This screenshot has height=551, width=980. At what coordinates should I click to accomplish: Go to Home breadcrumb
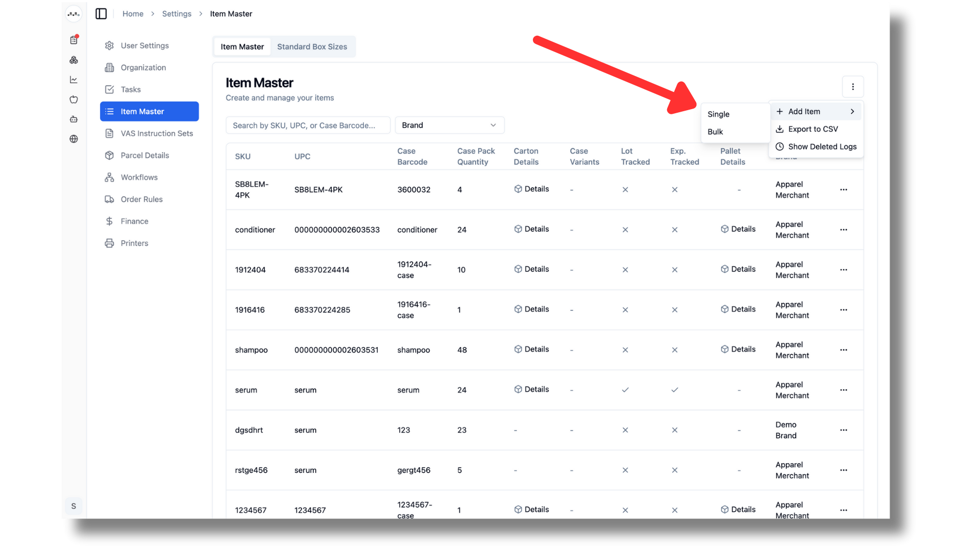pyautogui.click(x=133, y=14)
